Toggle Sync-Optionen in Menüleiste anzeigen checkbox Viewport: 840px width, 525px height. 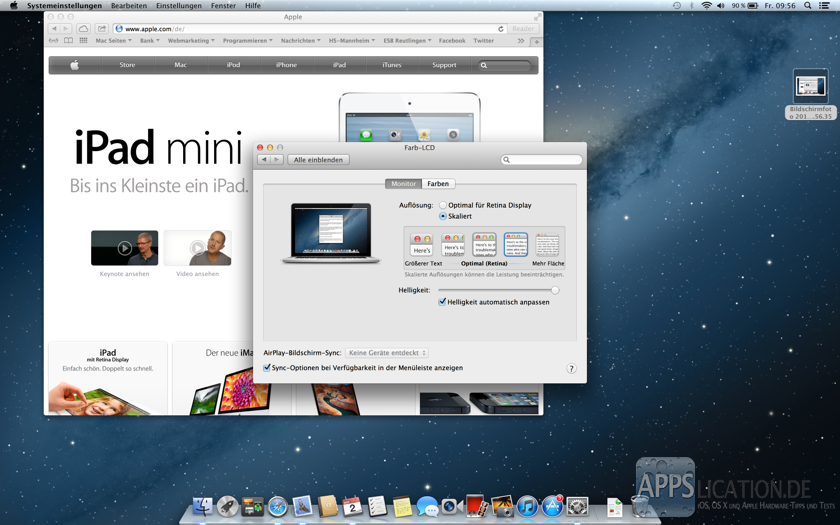pyautogui.click(x=267, y=368)
